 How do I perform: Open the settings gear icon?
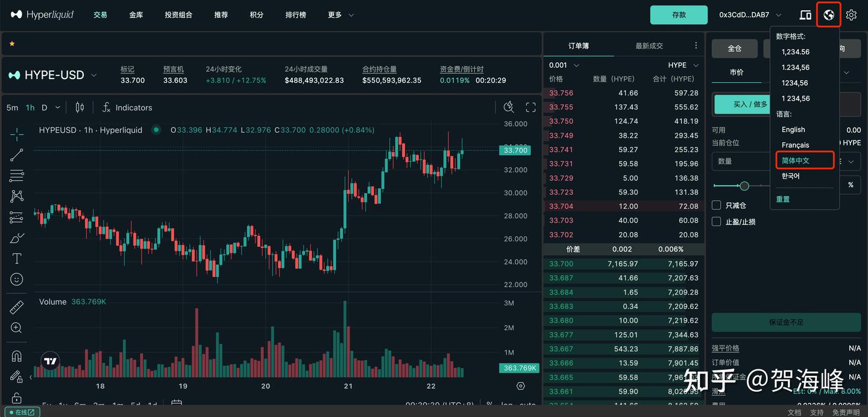click(x=851, y=14)
